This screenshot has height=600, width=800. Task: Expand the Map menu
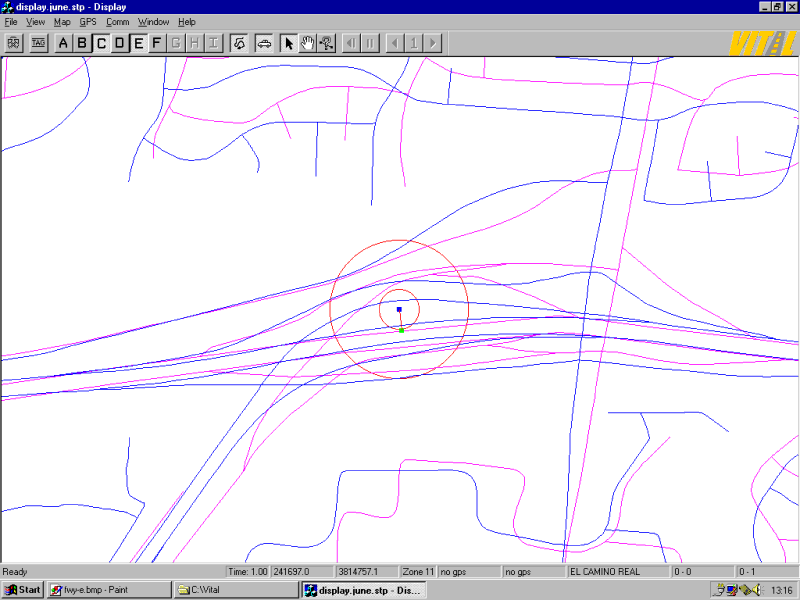(x=62, y=22)
